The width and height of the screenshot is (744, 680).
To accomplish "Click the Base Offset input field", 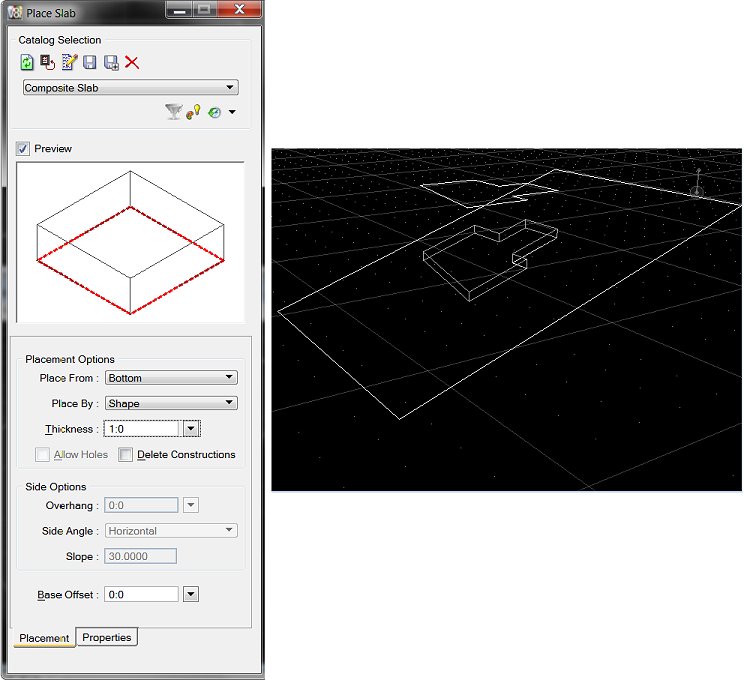I will (141, 595).
